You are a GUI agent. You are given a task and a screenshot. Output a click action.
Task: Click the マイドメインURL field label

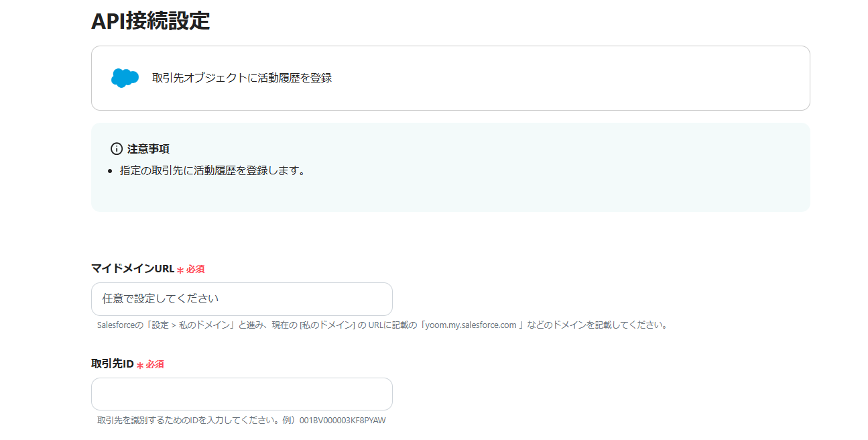pos(131,268)
